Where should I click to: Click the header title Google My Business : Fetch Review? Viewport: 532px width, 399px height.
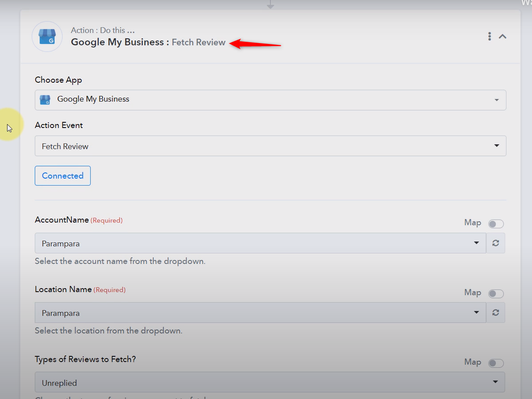coord(148,42)
